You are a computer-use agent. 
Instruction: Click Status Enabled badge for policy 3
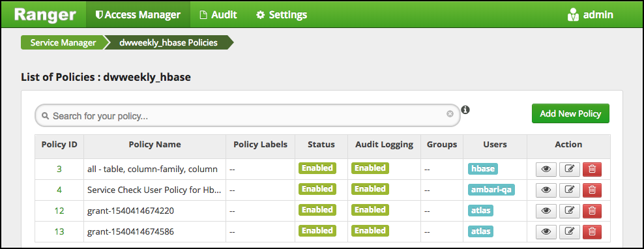(x=317, y=168)
